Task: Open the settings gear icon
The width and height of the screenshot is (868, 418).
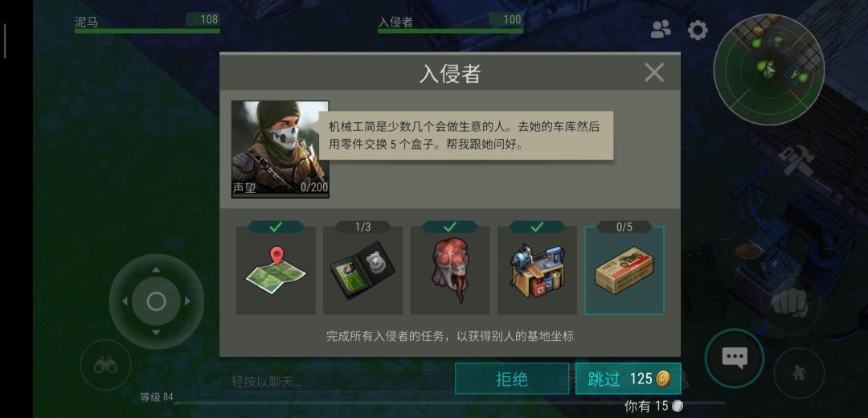Action: click(698, 30)
